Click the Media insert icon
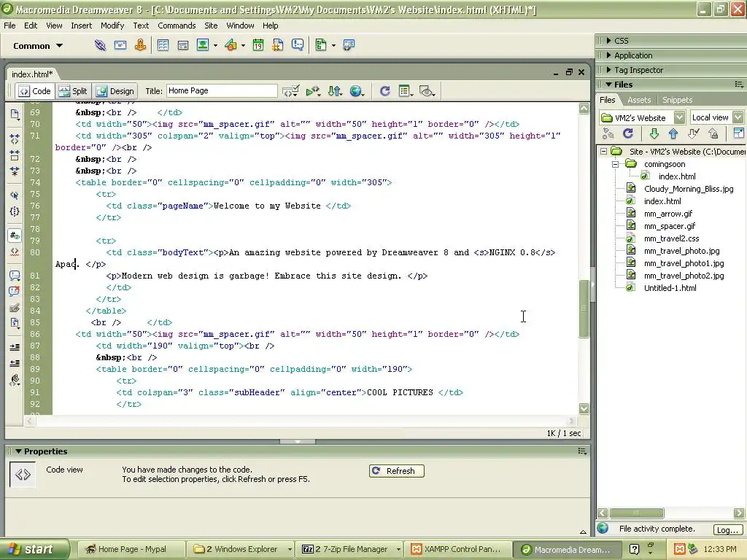747x560 pixels. tap(231, 45)
